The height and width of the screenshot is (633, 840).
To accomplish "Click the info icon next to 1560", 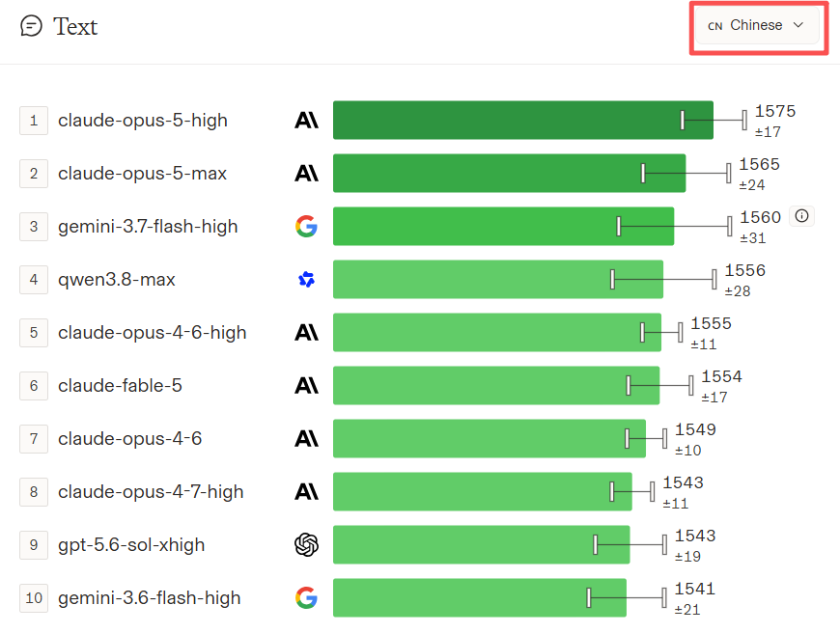I will point(801,216).
